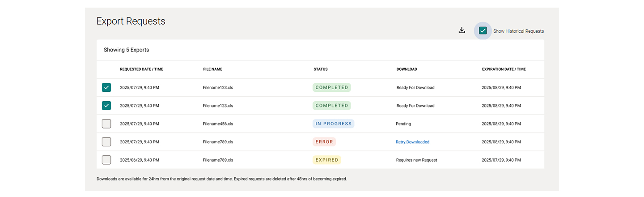Screen dimensions: 644x197
Task: Select the Filename456.xls row checkbox
Action: (x=106, y=124)
